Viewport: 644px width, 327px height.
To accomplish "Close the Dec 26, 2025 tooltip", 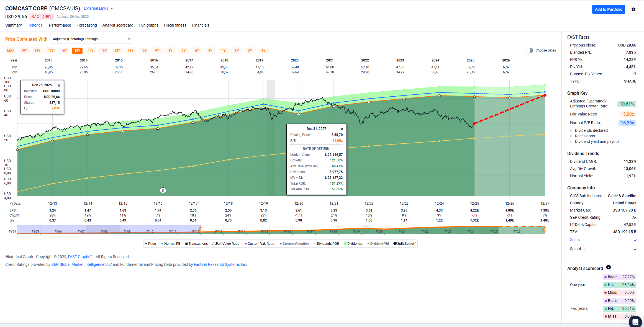I will tap(59, 86).
